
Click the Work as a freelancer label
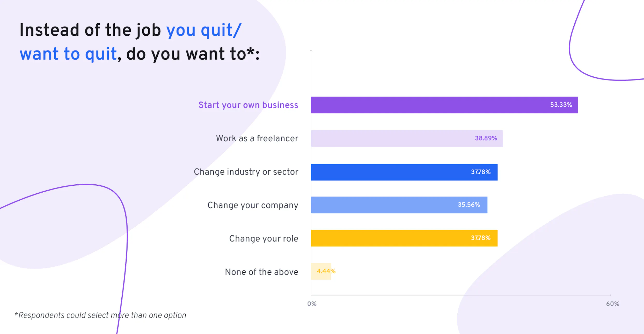[257, 139]
